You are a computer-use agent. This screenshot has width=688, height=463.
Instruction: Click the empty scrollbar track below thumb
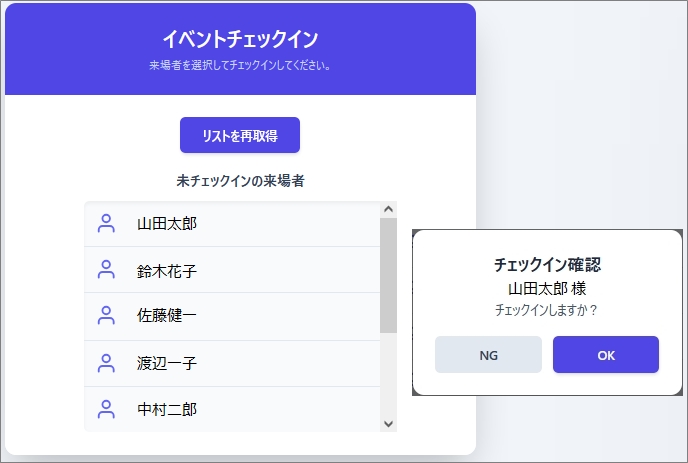tap(388, 374)
